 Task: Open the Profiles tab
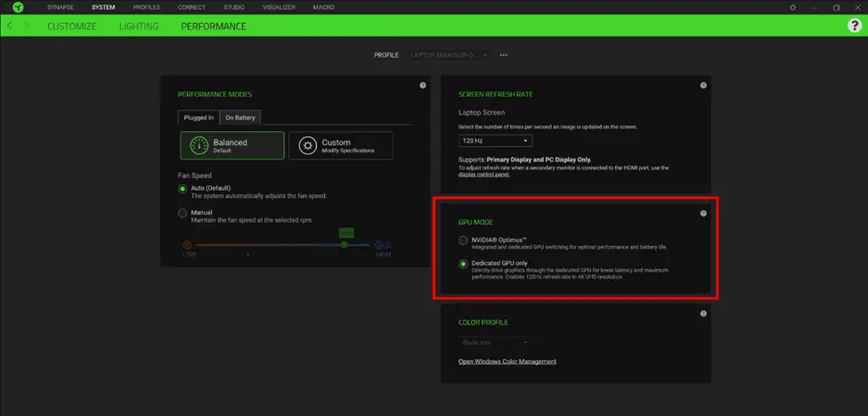[147, 7]
